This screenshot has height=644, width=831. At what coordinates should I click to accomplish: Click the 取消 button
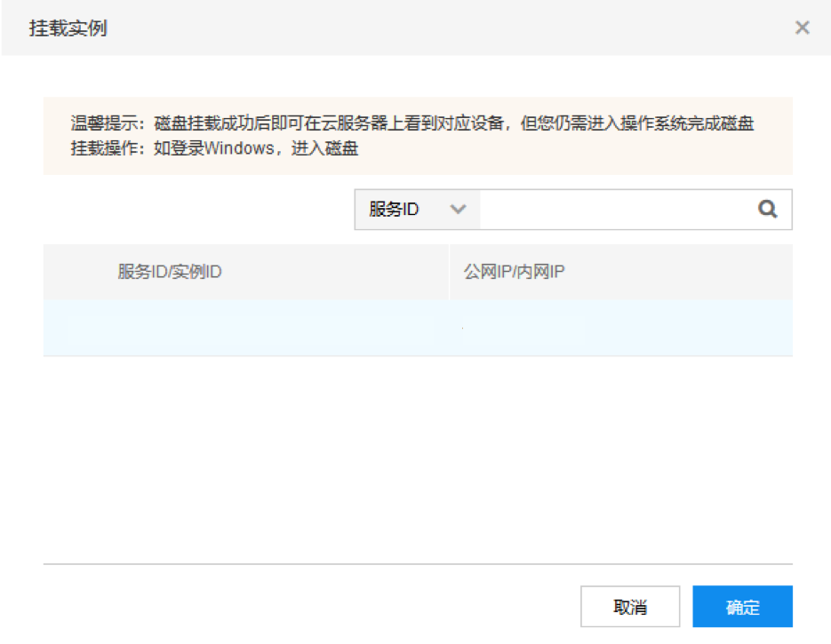coord(629,607)
